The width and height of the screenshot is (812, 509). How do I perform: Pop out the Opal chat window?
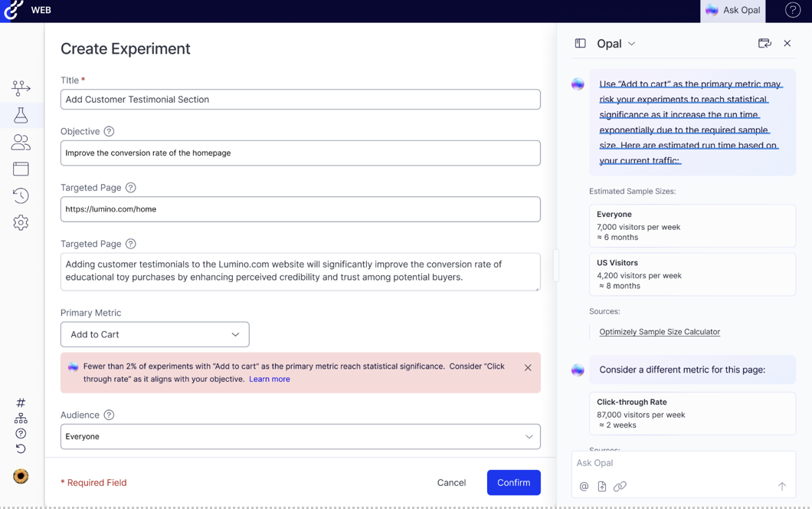pyautogui.click(x=765, y=44)
